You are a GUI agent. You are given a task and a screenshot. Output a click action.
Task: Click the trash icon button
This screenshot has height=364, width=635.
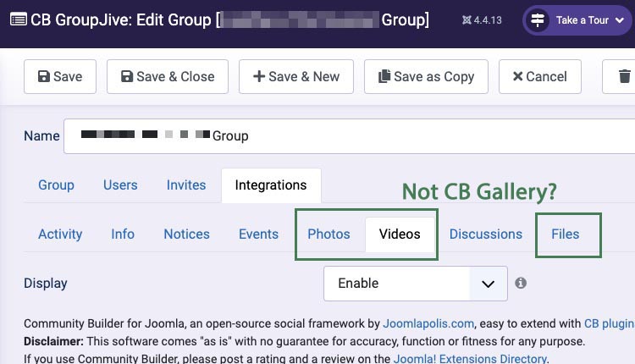(624, 76)
